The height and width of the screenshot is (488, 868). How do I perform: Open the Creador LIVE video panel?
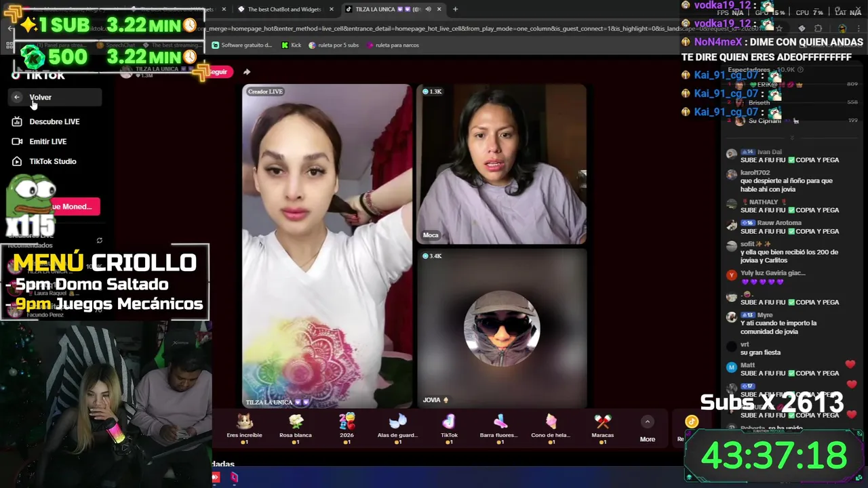[x=327, y=245]
